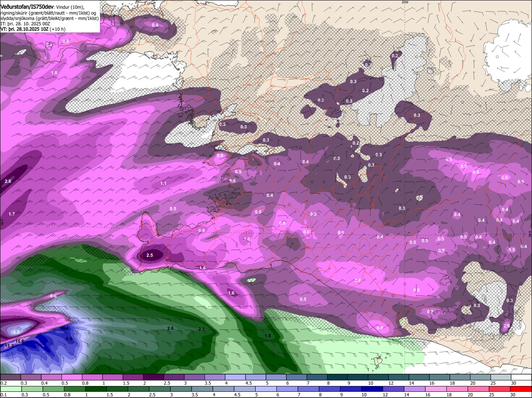Image resolution: width=532 pixels, height=398 pixels.
Task: Select the 'slydda/snjókoma' legend description line
Action: [x=49, y=18]
